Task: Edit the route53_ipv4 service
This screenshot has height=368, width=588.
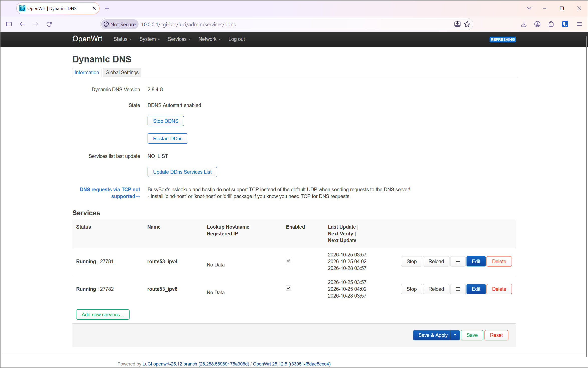Action: 476,261
